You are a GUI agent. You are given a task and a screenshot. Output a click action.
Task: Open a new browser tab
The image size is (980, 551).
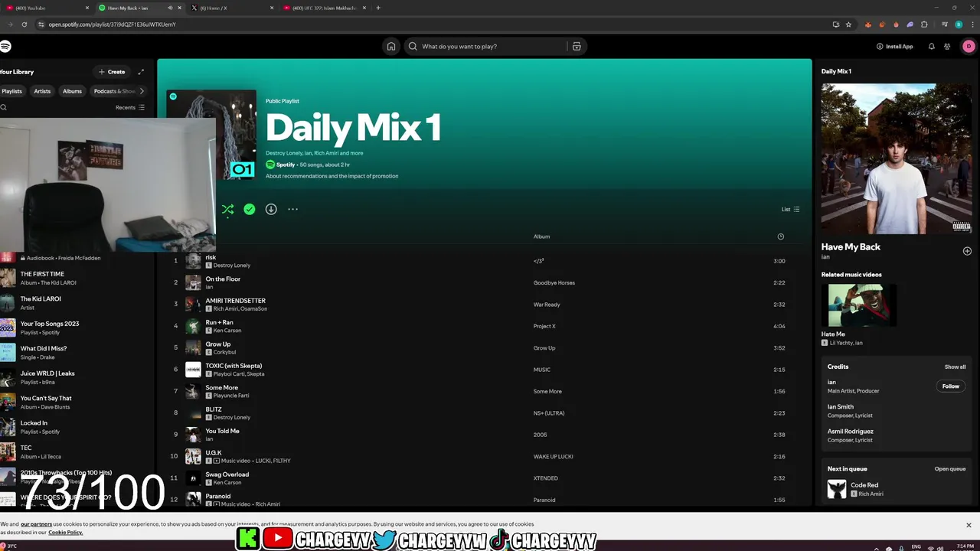click(x=378, y=8)
